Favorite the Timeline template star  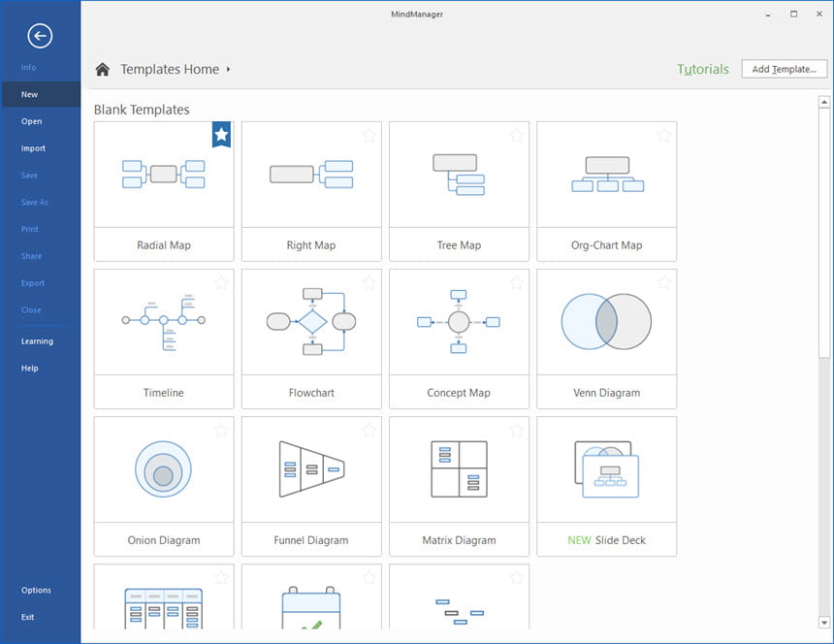tap(221, 282)
